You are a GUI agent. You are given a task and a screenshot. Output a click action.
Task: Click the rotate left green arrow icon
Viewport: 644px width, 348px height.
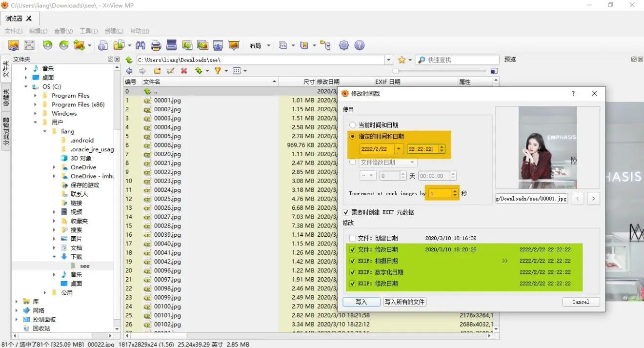tap(47, 45)
